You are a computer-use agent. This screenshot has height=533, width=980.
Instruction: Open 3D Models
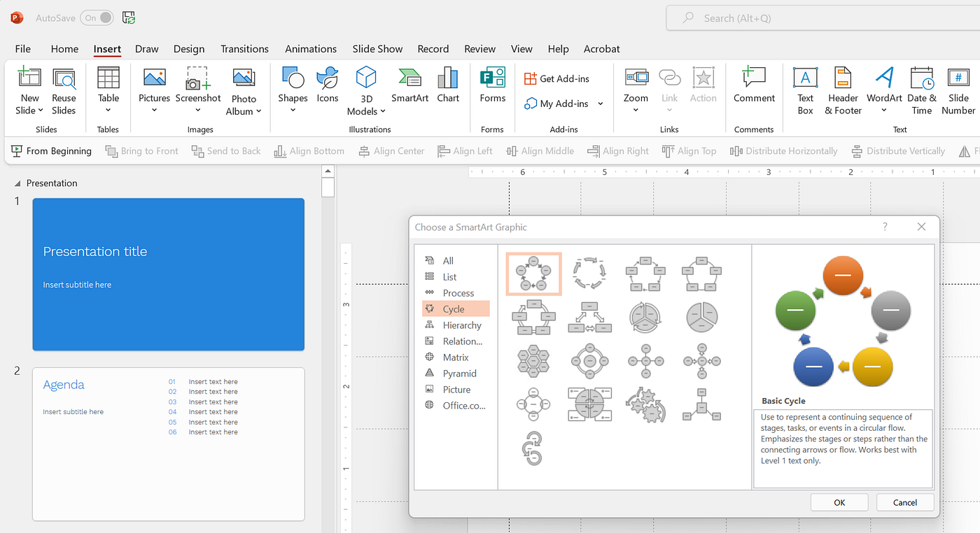(x=366, y=92)
